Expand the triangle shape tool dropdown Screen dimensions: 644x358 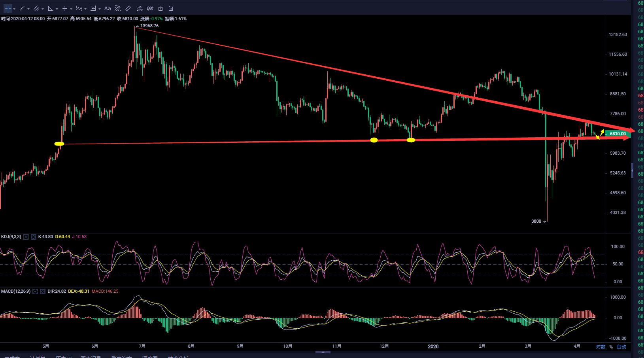pyautogui.click(x=57, y=9)
